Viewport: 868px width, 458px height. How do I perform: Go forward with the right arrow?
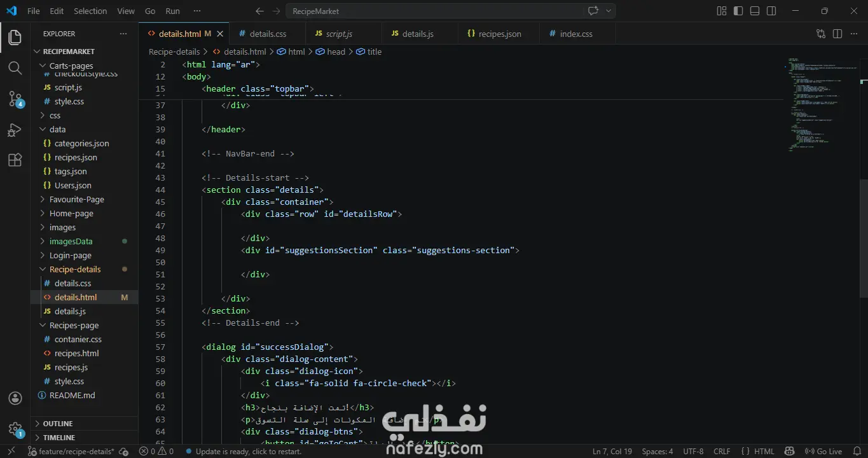coord(276,11)
